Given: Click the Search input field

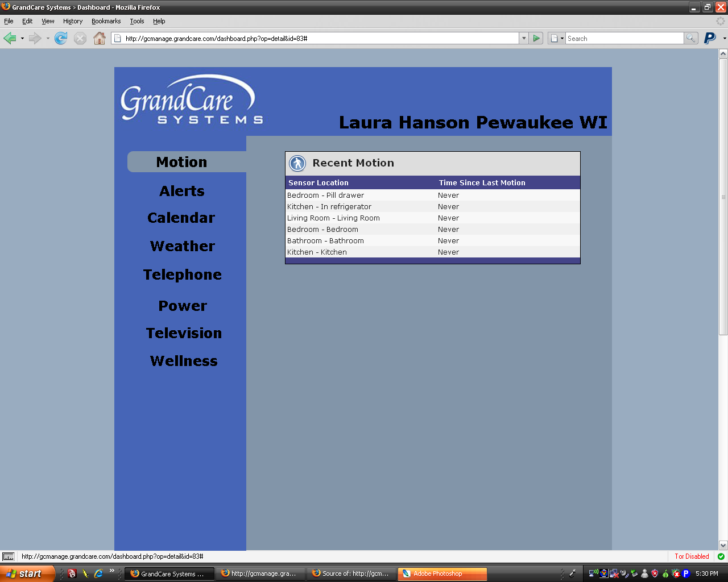Looking at the screenshot, I should (624, 38).
